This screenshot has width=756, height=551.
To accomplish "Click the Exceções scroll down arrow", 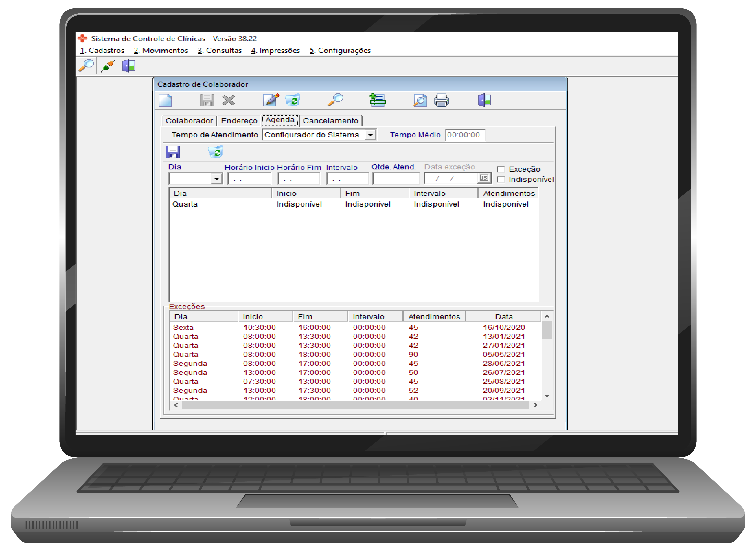I will pyautogui.click(x=547, y=396).
